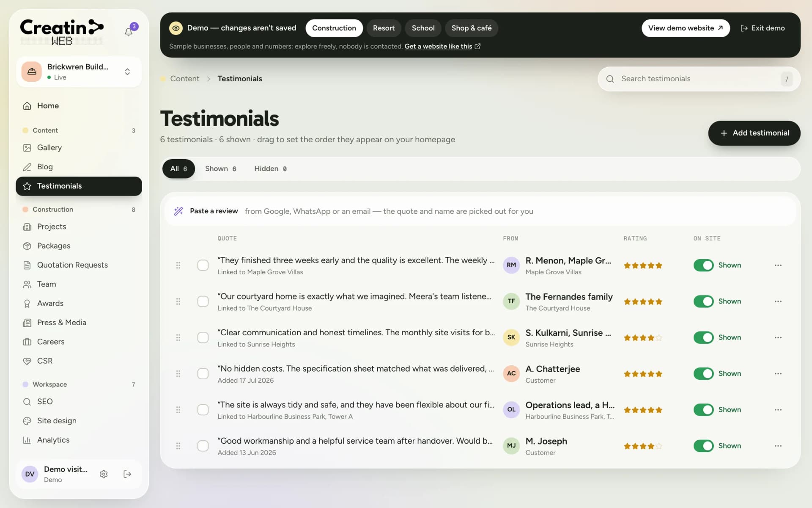Open more options for R. Menon row
Image resolution: width=812 pixels, height=508 pixels.
(778, 265)
